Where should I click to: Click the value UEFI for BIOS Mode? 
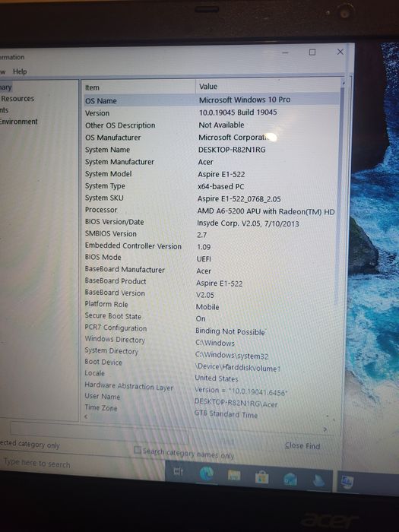204,259
